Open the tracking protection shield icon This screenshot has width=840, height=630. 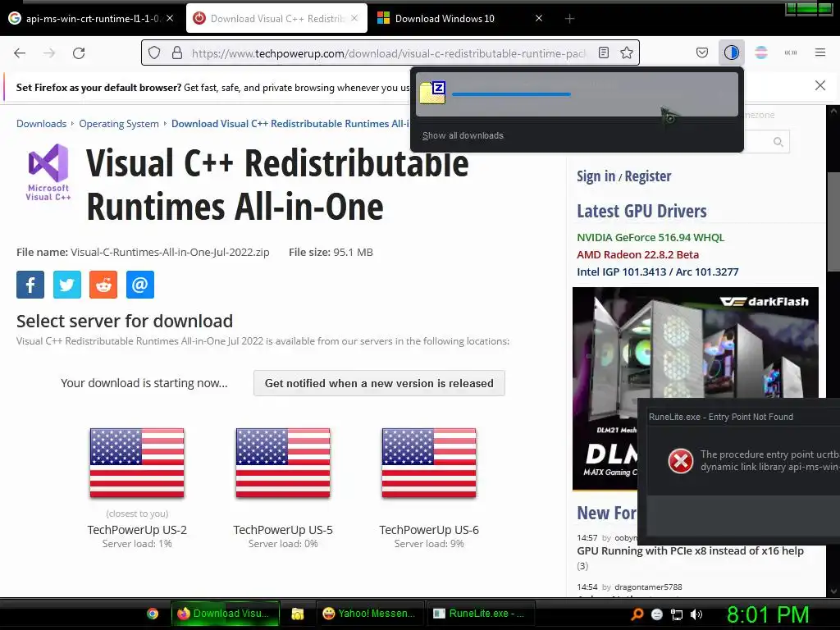[154, 53]
